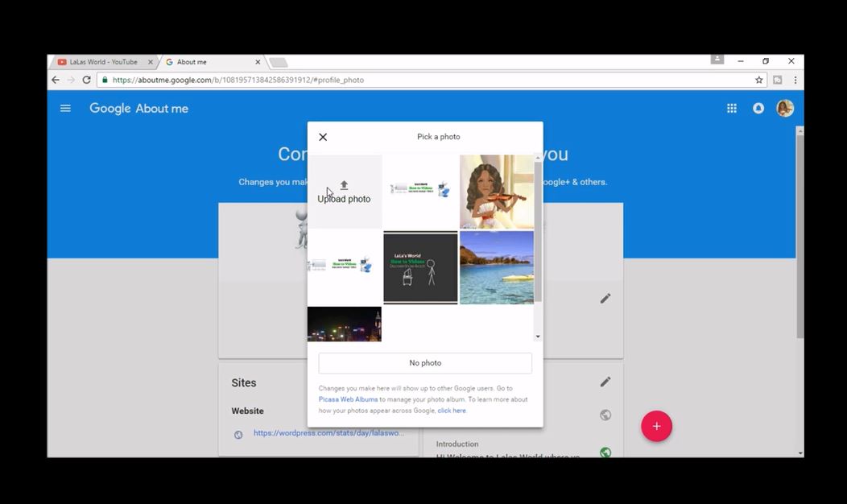Click the photo dialog scroll down arrow
This screenshot has width=847, height=504.
[538, 337]
